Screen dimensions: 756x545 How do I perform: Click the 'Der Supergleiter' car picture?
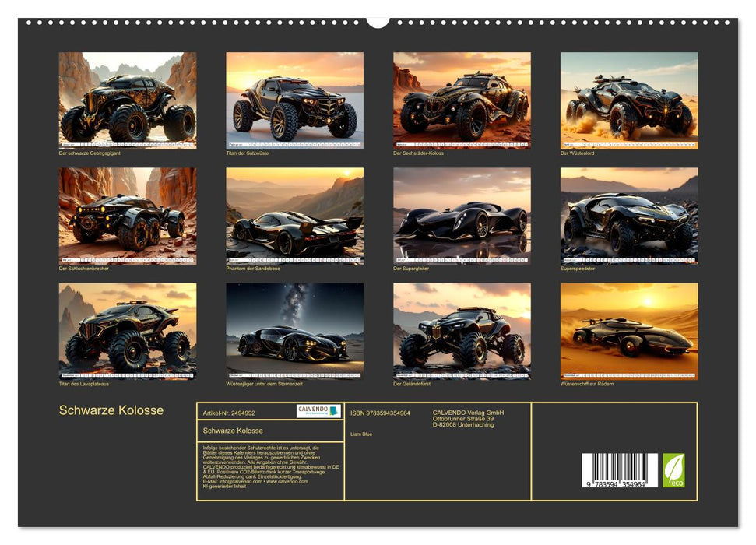[x=462, y=216]
